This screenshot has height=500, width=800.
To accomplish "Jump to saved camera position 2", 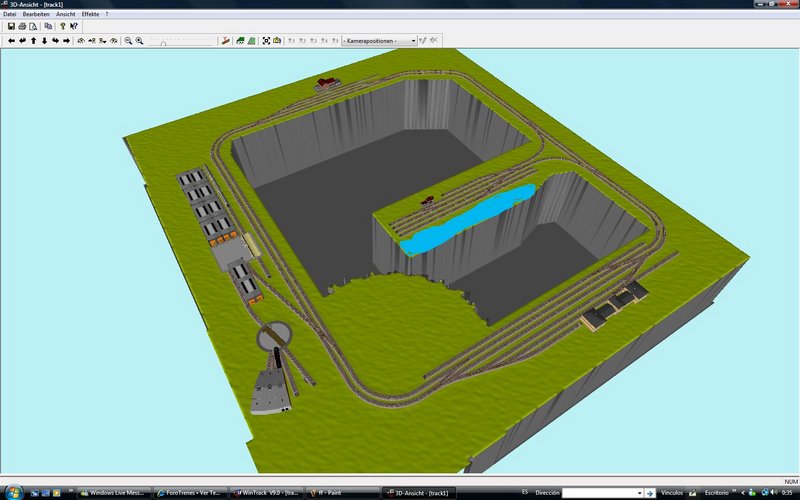I will click(302, 40).
